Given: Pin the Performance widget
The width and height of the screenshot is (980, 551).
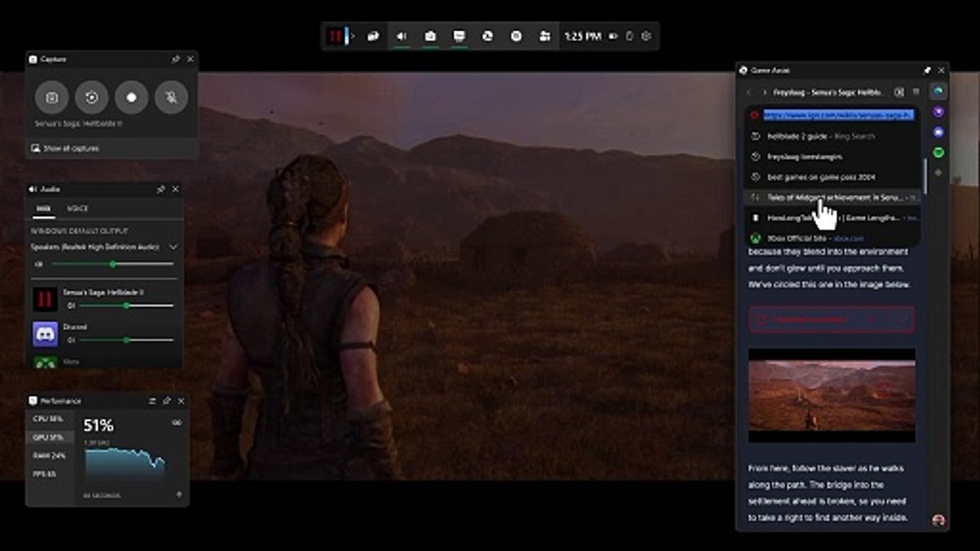Looking at the screenshot, I should 166,401.
